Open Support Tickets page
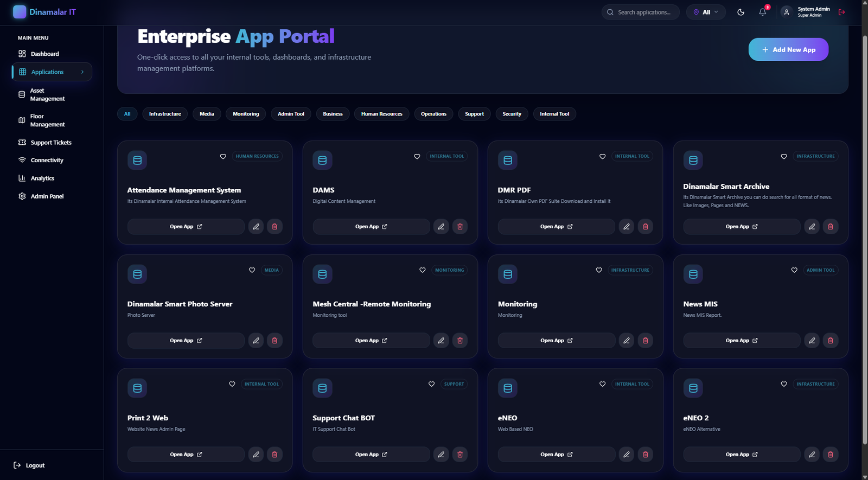Viewport: 868px width, 480px height. 52,143
